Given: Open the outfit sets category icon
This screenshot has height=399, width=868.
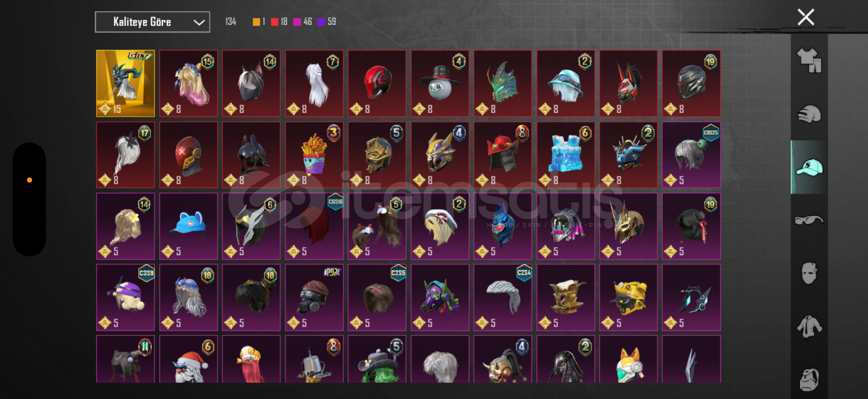Looking at the screenshot, I should (x=809, y=60).
